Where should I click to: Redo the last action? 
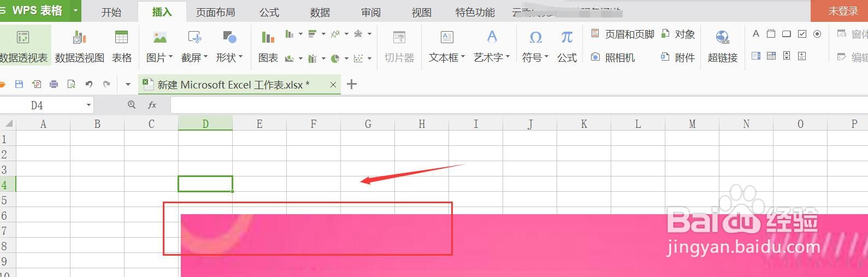click(x=107, y=84)
